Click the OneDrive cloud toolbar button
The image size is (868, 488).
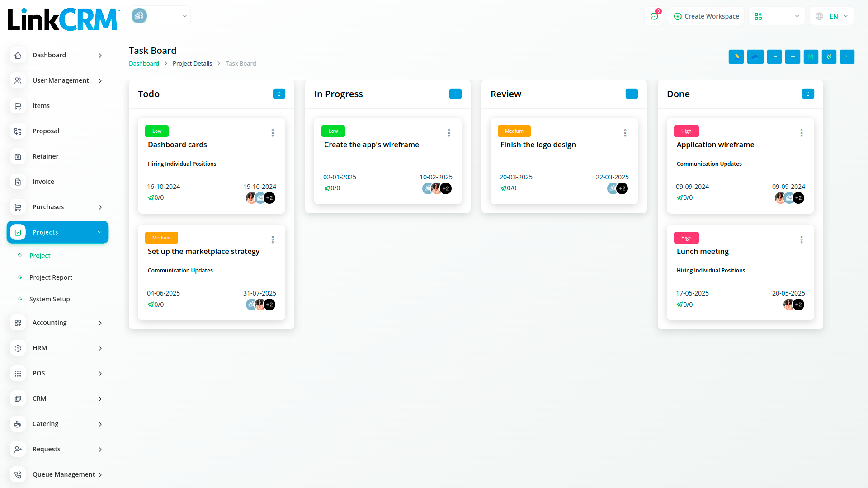coord(755,56)
